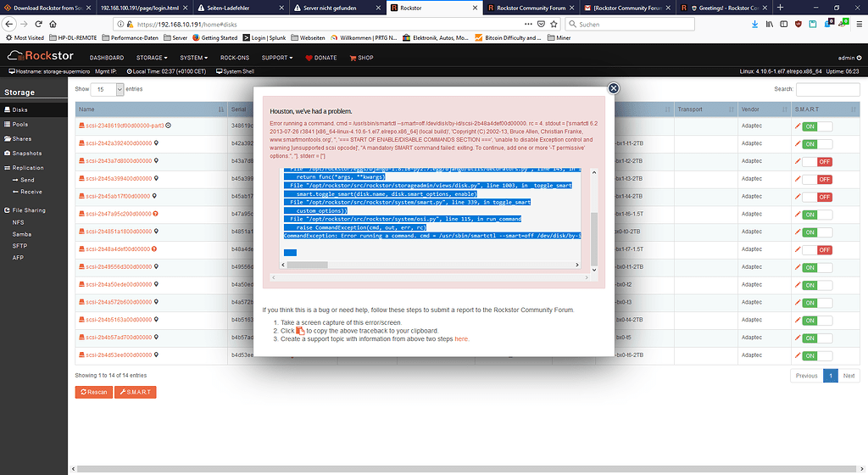Switch to the Rockstor Community Forum tab
The height and width of the screenshot is (475, 868).
tap(530, 7)
